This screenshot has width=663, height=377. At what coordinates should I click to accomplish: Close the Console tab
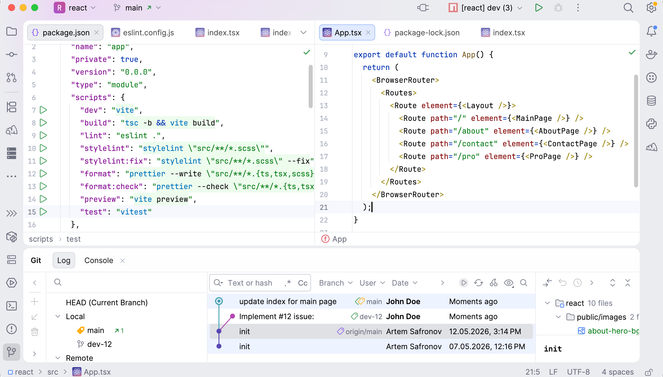tap(122, 261)
